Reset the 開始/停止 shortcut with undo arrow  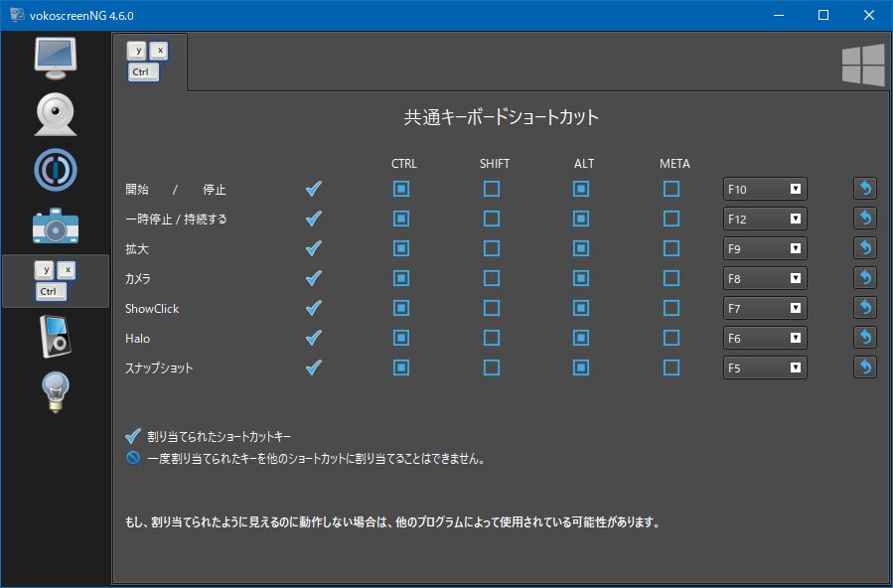coord(864,189)
